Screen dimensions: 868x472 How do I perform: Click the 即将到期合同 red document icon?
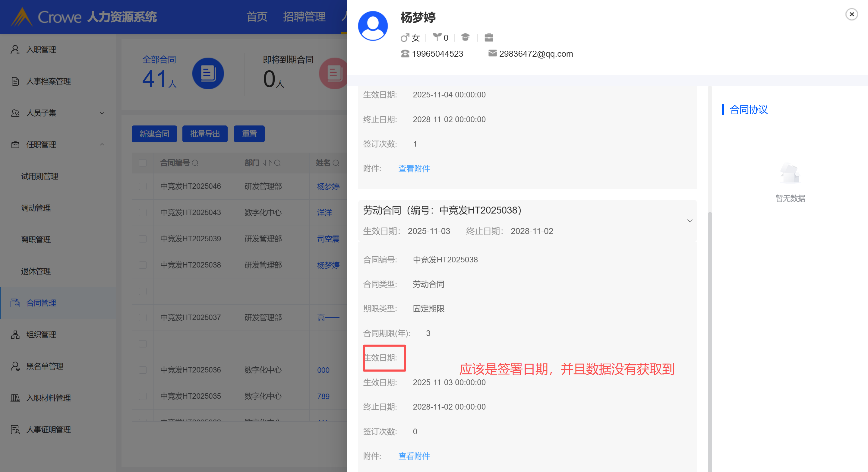tap(333, 73)
